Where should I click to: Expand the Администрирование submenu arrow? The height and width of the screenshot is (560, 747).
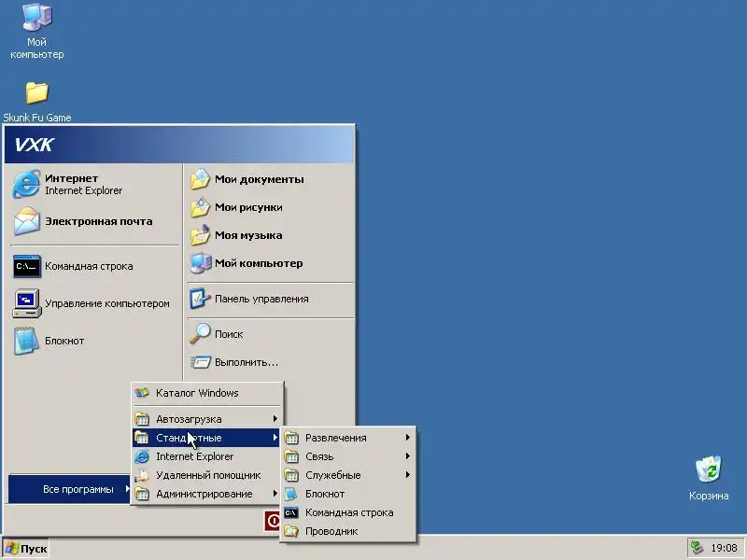tap(275, 494)
